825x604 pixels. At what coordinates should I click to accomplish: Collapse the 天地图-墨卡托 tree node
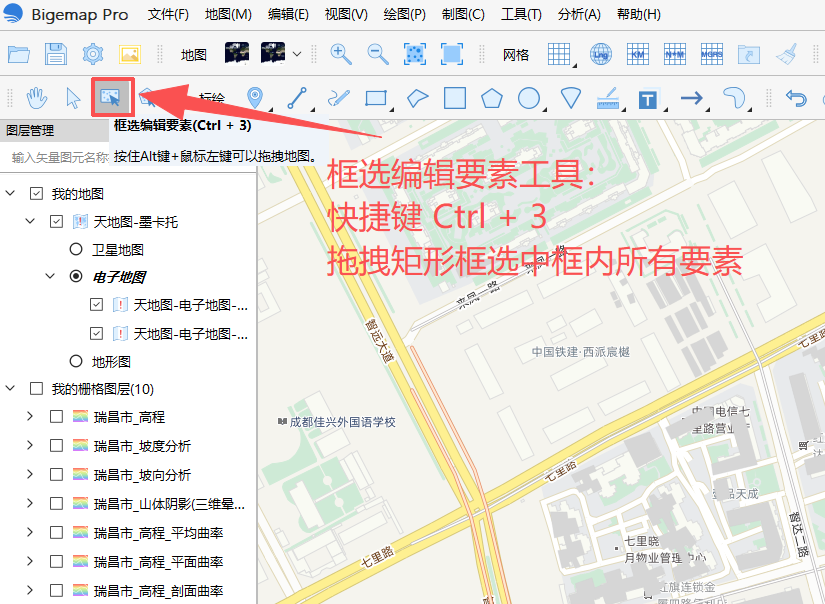(x=30, y=221)
